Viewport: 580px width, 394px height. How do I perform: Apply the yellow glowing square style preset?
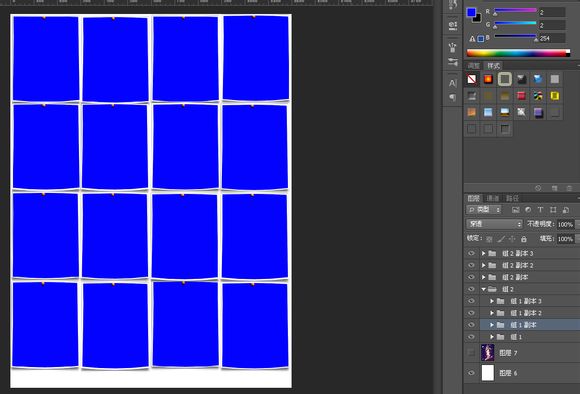(x=554, y=96)
